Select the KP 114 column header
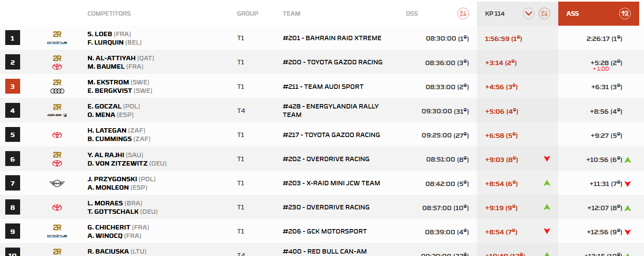This screenshot has width=644, height=256. (x=518, y=14)
